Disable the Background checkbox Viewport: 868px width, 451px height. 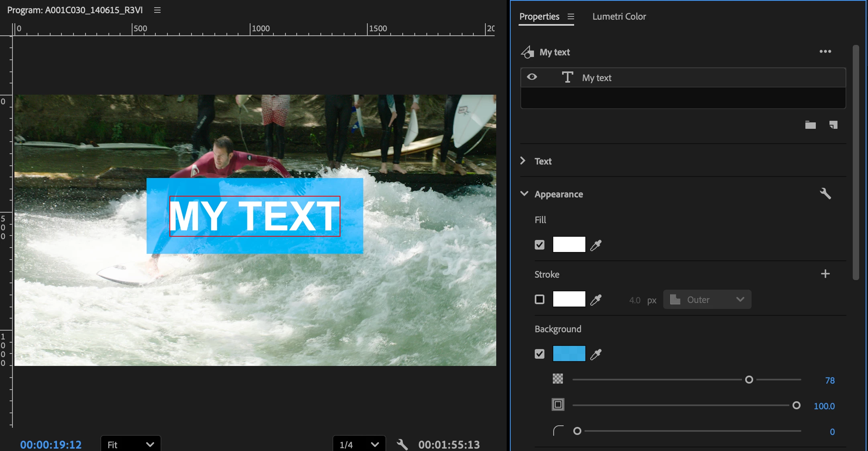click(x=540, y=354)
